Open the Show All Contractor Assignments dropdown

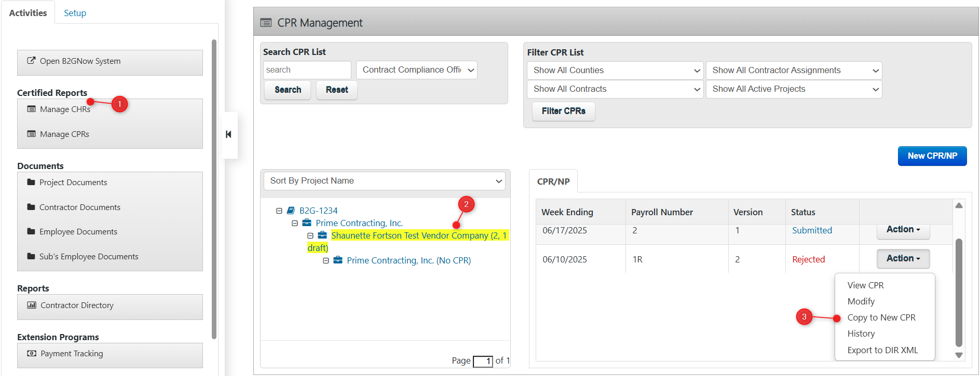point(794,71)
